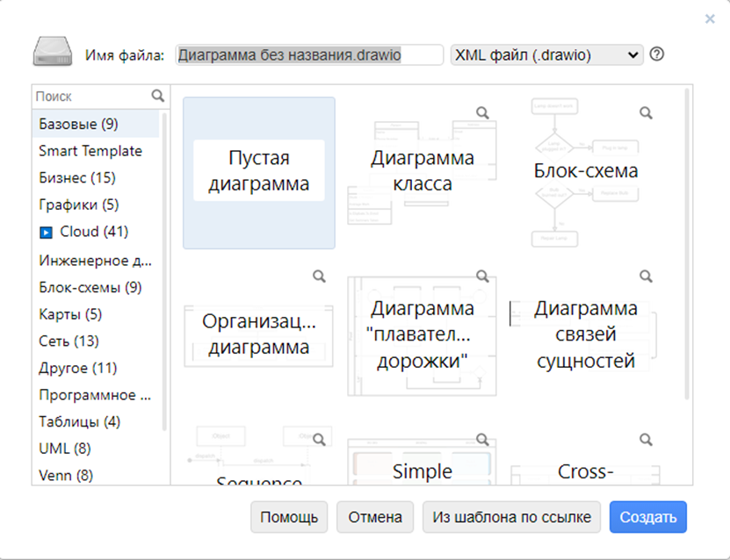Open preview of the swimlane diagram template
This screenshot has height=560, width=730.
point(482,276)
